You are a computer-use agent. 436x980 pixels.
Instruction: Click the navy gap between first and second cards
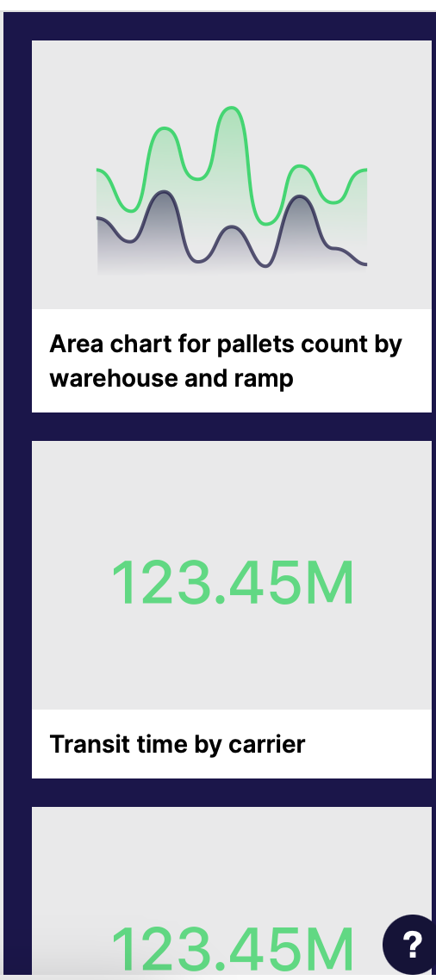(x=232, y=427)
